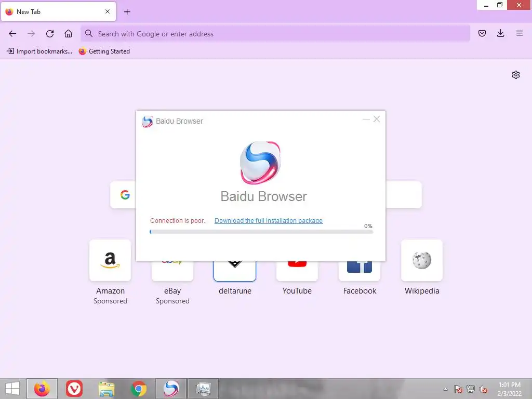Viewport: 532px width, 399px height.
Task: Open the resource monitor taskbar item
Action: (203, 389)
